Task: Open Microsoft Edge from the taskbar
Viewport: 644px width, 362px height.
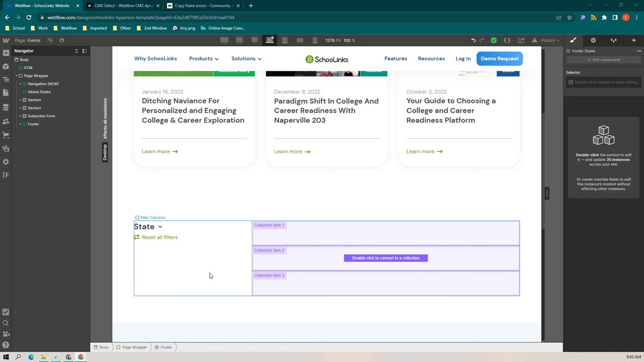Action: point(31,357)
